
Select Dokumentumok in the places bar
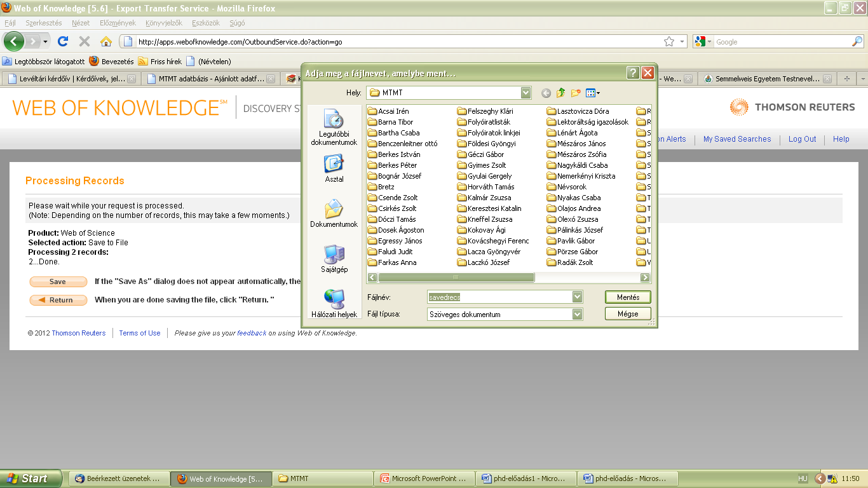coord(334,213)
